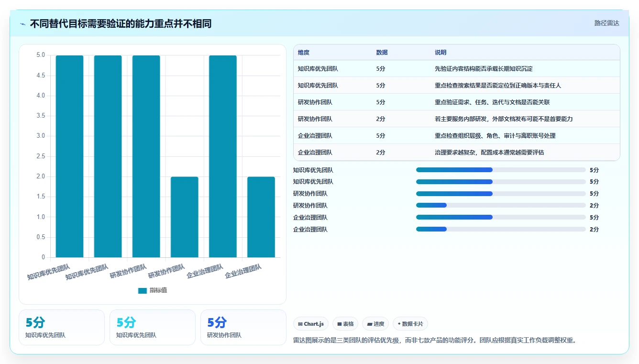Click the 企业治理团队 progress bar showing 5分
The image size is (639, 364).
(501, 218)
